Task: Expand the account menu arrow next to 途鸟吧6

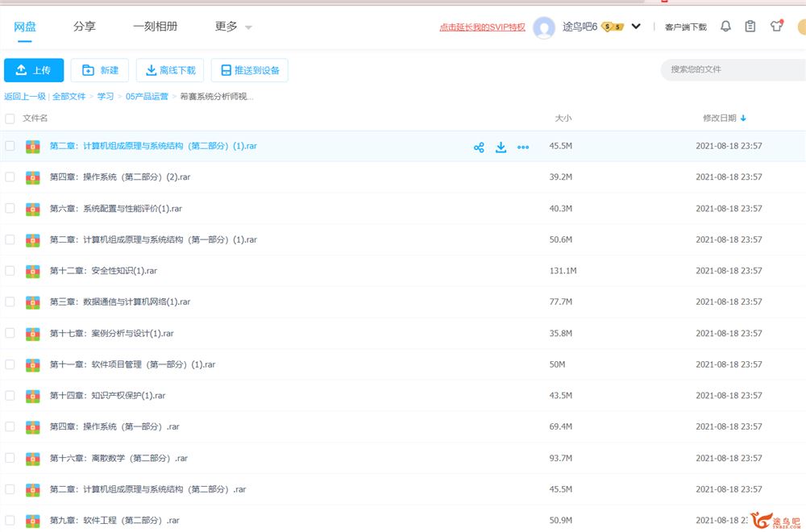Action: 636,27
